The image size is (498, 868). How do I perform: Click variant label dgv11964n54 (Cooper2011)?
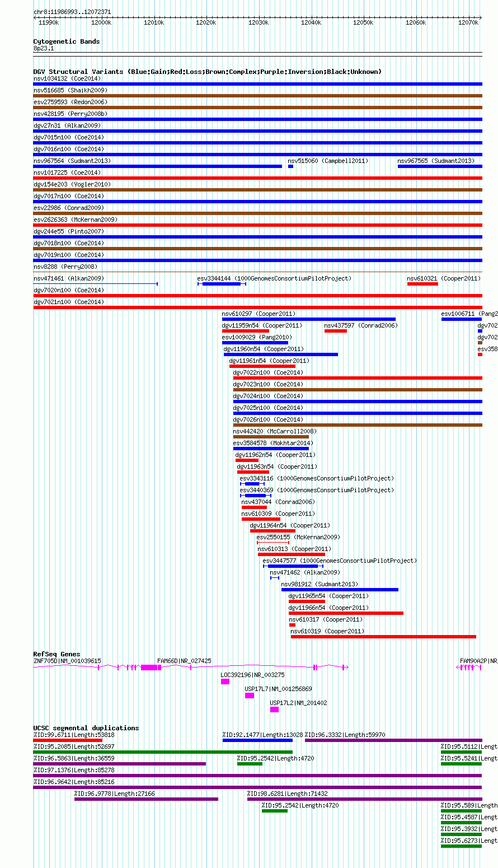coord(290,525)
